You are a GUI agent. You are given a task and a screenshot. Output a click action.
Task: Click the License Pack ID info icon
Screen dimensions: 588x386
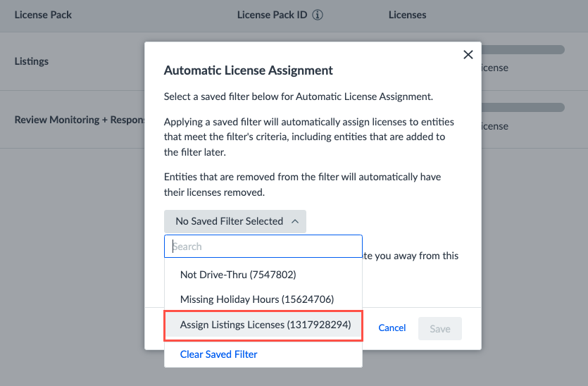tap(318, 15)
